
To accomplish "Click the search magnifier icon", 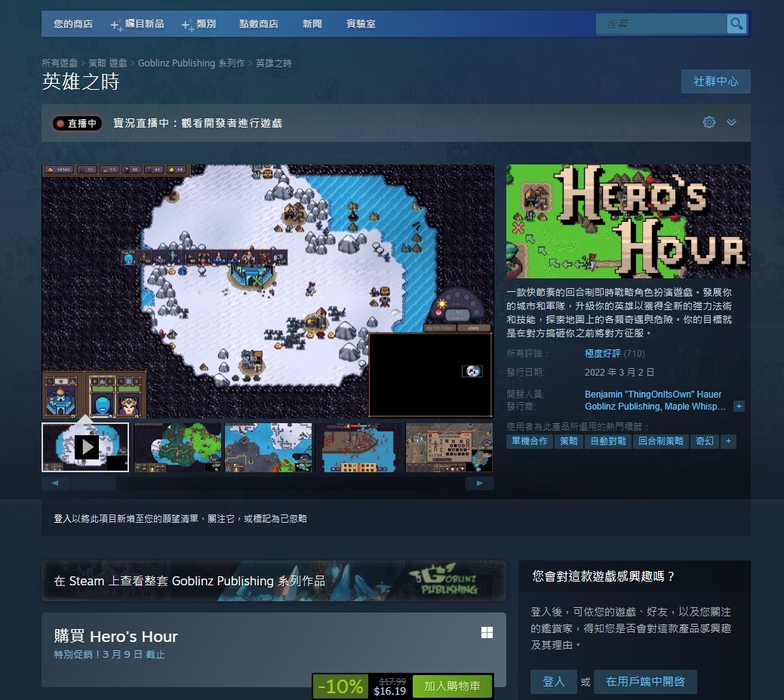I will pyautogui.click(x=736, y=23).
